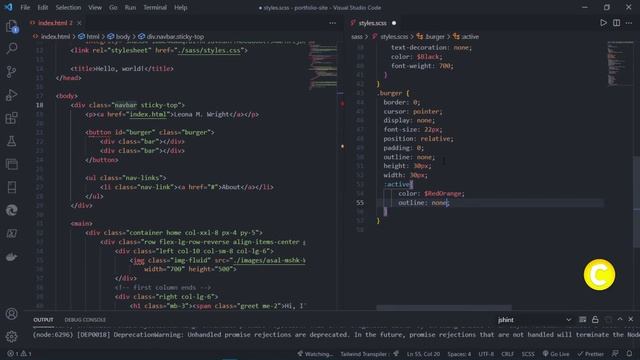640x360 pixels.
Task: Open the Edge browser tools icon in activity bar
Action: pos(11,210)
